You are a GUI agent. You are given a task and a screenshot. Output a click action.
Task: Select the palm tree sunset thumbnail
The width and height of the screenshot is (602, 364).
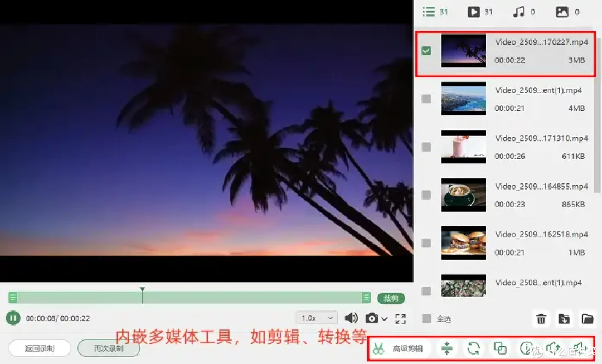tap(463, 51)
